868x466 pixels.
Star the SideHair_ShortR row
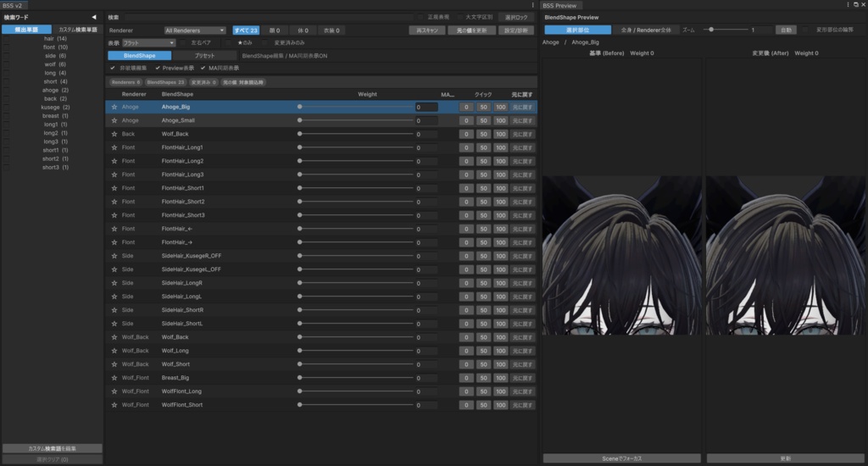(114, 310)
